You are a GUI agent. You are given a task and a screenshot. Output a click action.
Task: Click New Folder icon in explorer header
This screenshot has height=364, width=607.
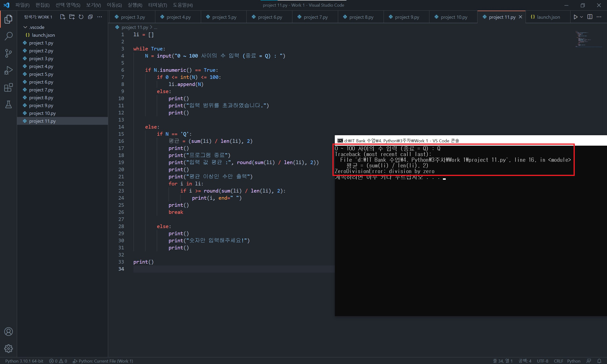(x=72, y=17)
